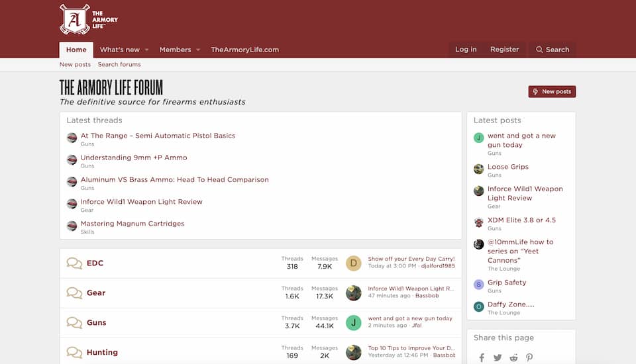Click the poster avatar in Gear row
The width and height of the screenshot is (636, 364).
pyautogui.click(x=353, y=293)
